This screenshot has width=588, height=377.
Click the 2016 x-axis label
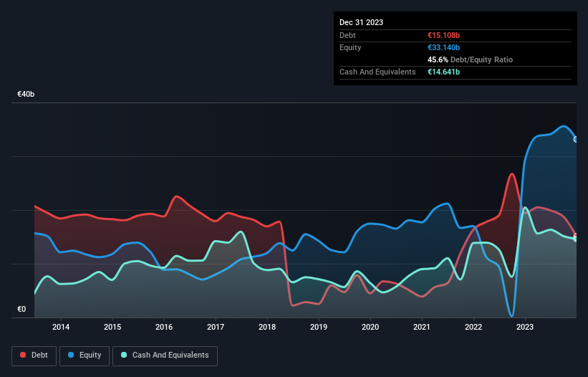164,327
